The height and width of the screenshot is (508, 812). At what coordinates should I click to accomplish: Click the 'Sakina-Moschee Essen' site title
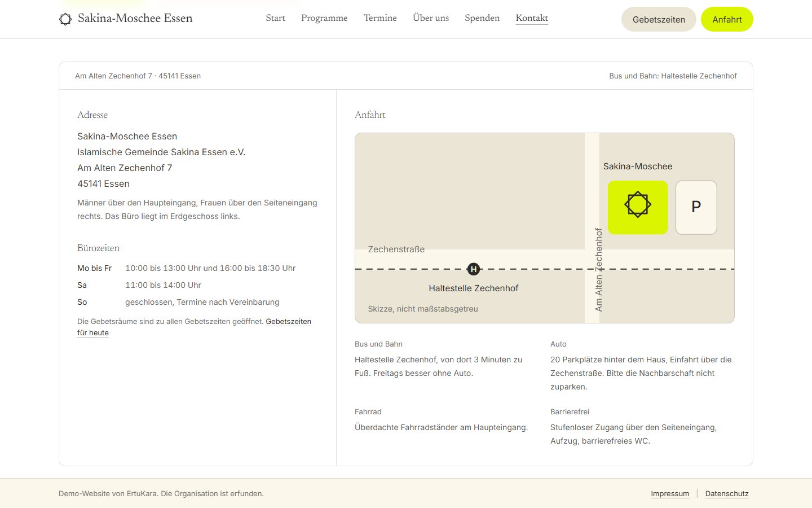[x=135, y=19]
